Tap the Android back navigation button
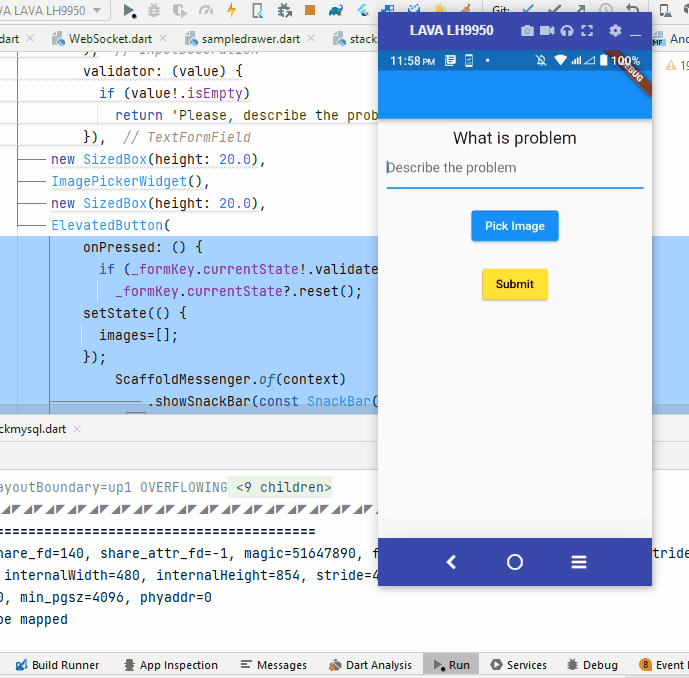Viewport: 689px width, 678px height. (451, 562)
